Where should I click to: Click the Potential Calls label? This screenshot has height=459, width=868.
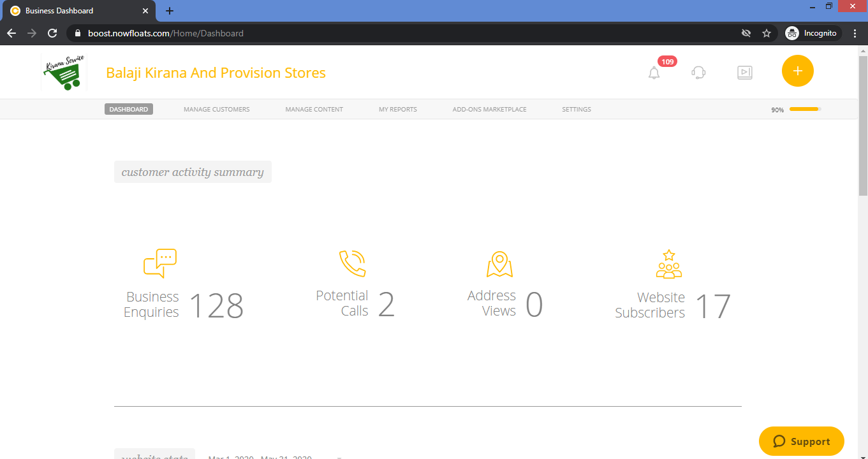click(x=342, y=303)
